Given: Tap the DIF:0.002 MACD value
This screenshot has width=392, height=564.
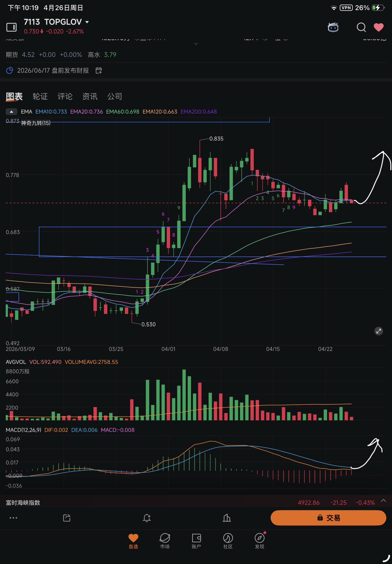Looking at the screenshot, I should coord(56,430).
